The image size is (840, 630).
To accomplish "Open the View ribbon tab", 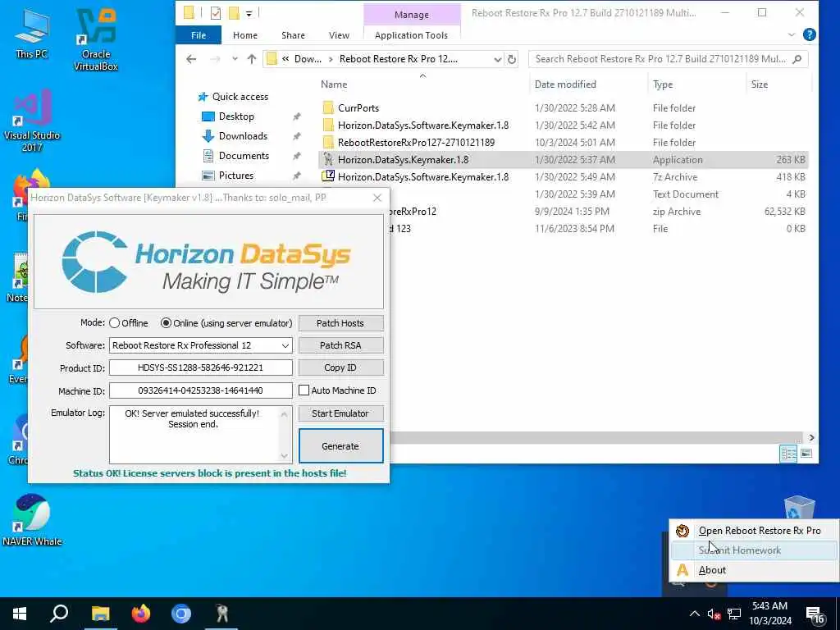I will (339, 35).
